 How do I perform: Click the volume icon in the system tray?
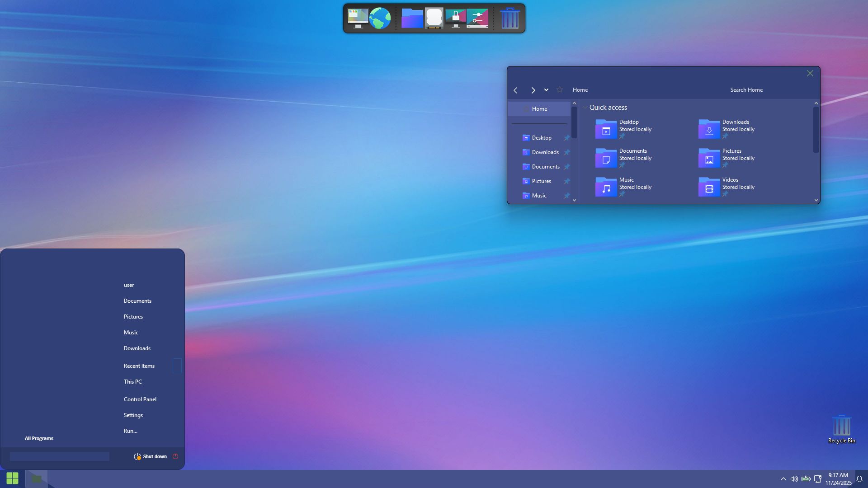(794, 479)
